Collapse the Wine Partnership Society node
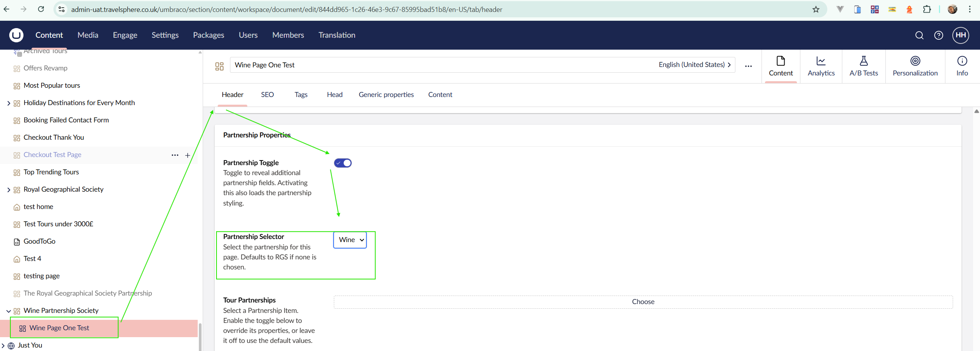Viewport: 980px width, 351px height. pyautogui.click(x=8, y=311)
